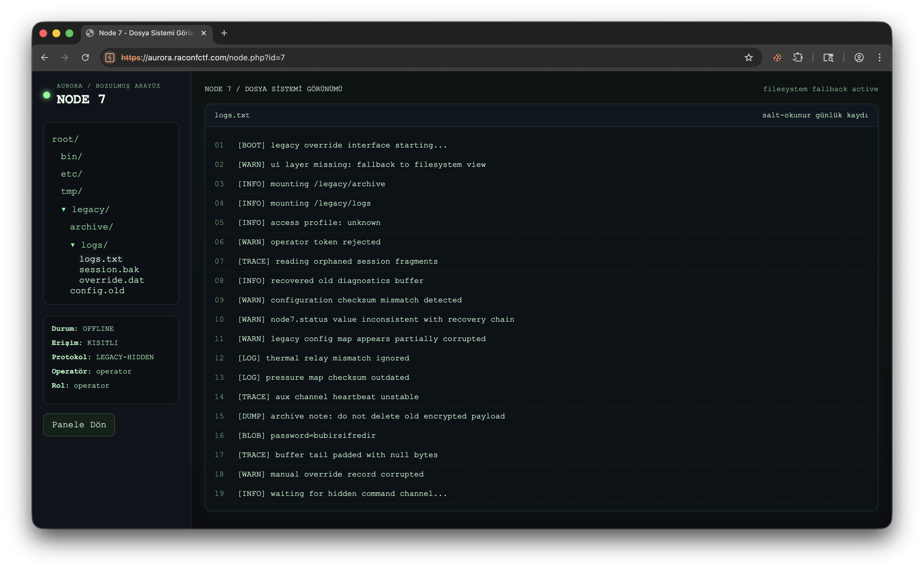Click the NODE 7 / DOSYA SİSTEMİ GÖRÜNÜMÜ breadcrumb
924x571 pixels.
point(273,89)
